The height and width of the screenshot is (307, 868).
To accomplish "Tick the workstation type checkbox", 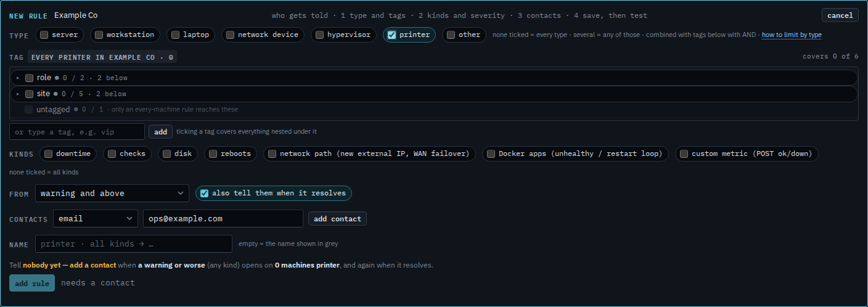I will [x=99, y=35].
